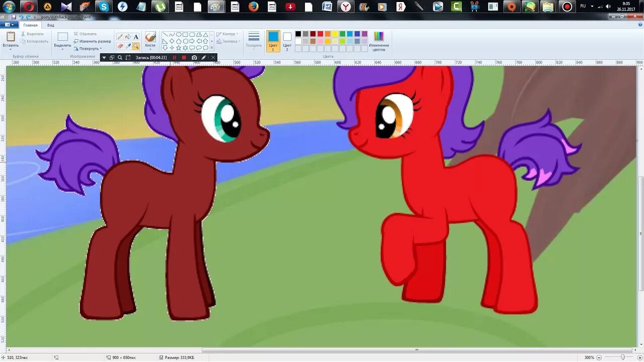Close the recorder toolbar
This screenshot has width=644, height=362.
tap(213, 58)
